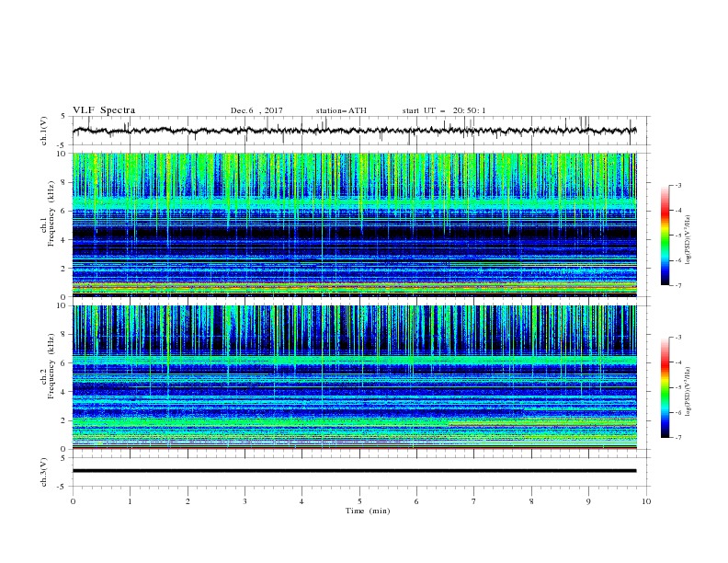This screenshot has width=728, height=563.
Task: Click the "6" tick on the time axis
Action: 416,501
